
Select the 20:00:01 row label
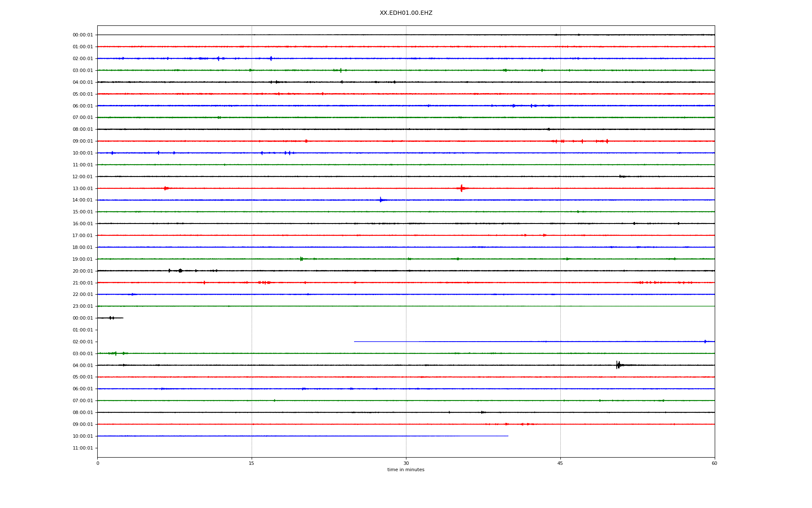(x=82, y=271)
